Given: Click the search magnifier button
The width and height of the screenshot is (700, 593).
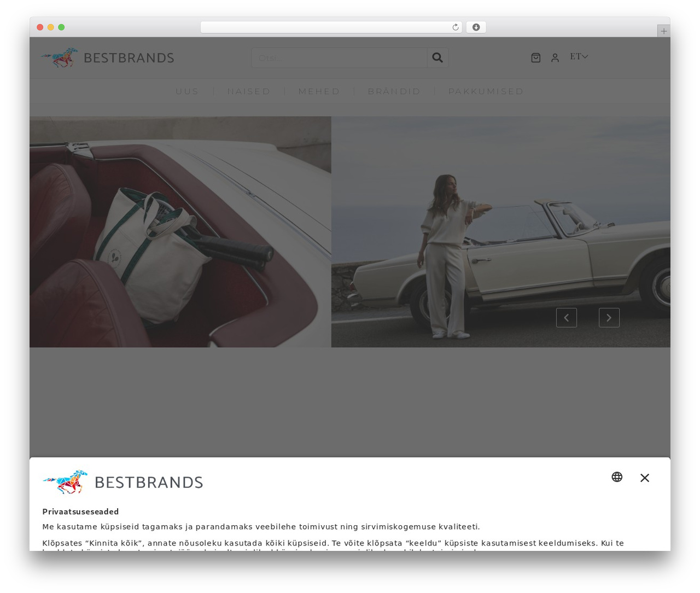Looking at the screenshot, I should 437,57.
